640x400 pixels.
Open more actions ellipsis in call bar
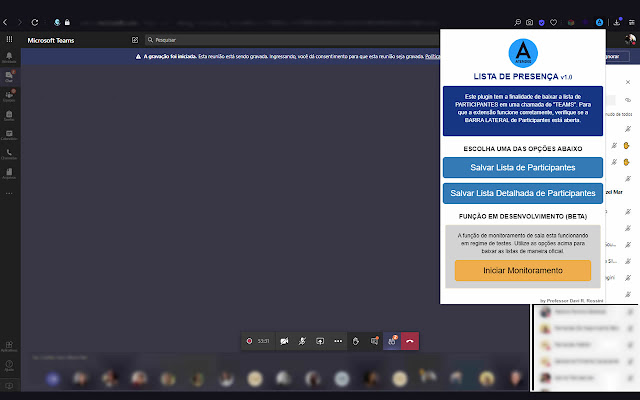tap(338, 341)
